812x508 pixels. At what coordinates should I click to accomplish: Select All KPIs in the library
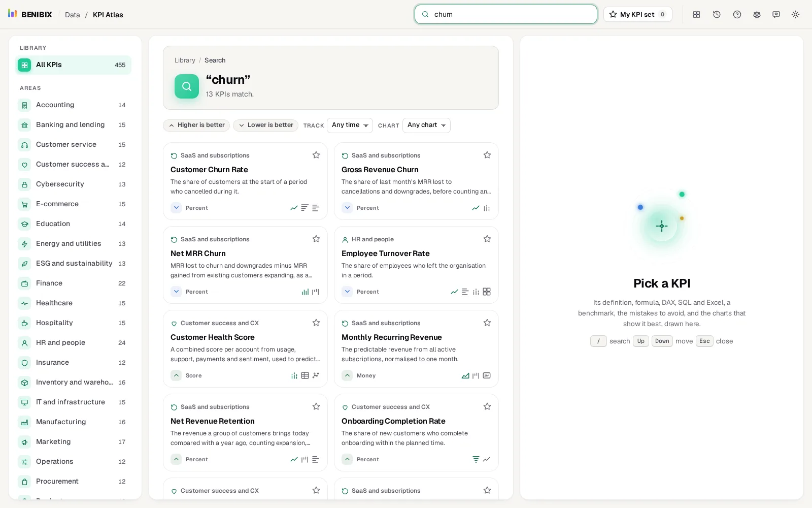[73, 65]
